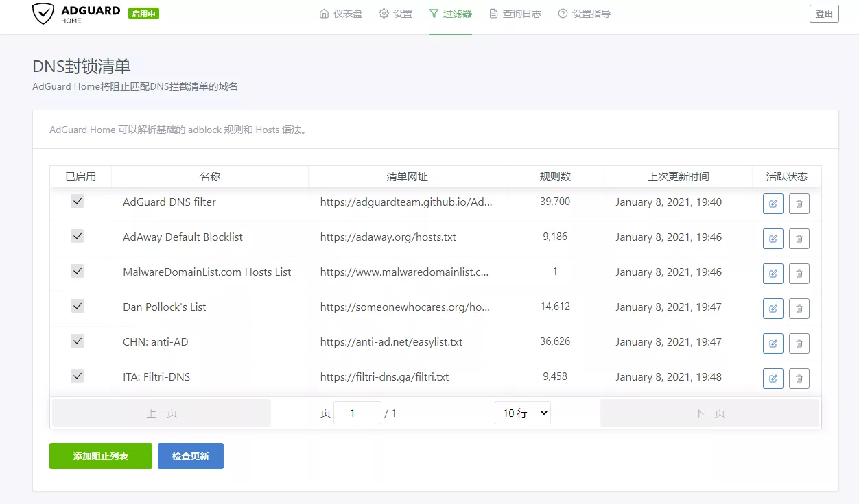Open the 设置 settings menu
The height and width of the screenshot is (504, 859).
click(x=396, y=14)
